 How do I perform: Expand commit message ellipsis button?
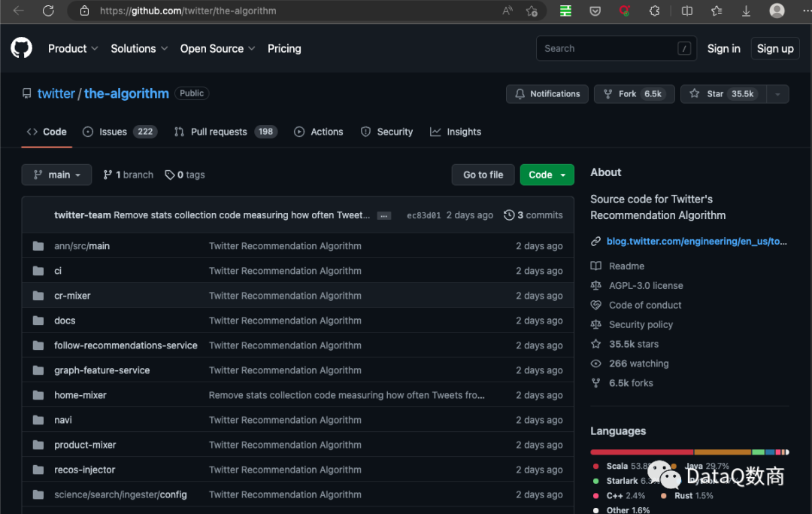click(x=383, y=215)
